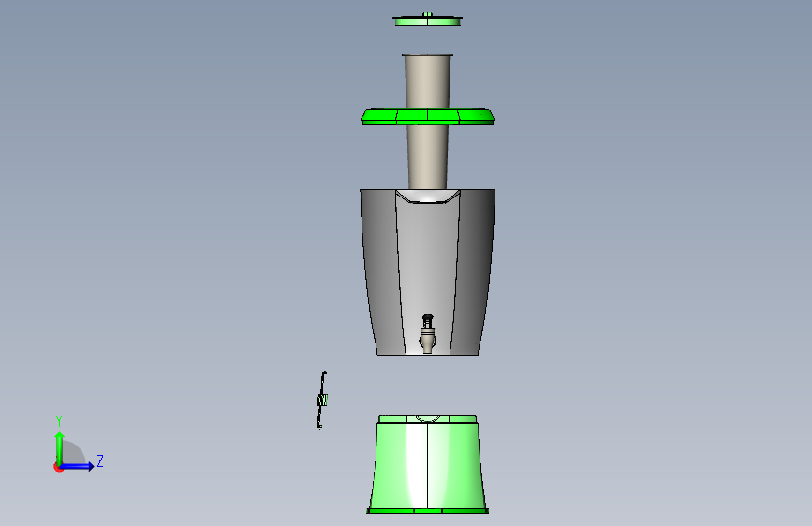Click the blue Z axis arrow of the triad
The image size is (812, 526).
(78, 466)
